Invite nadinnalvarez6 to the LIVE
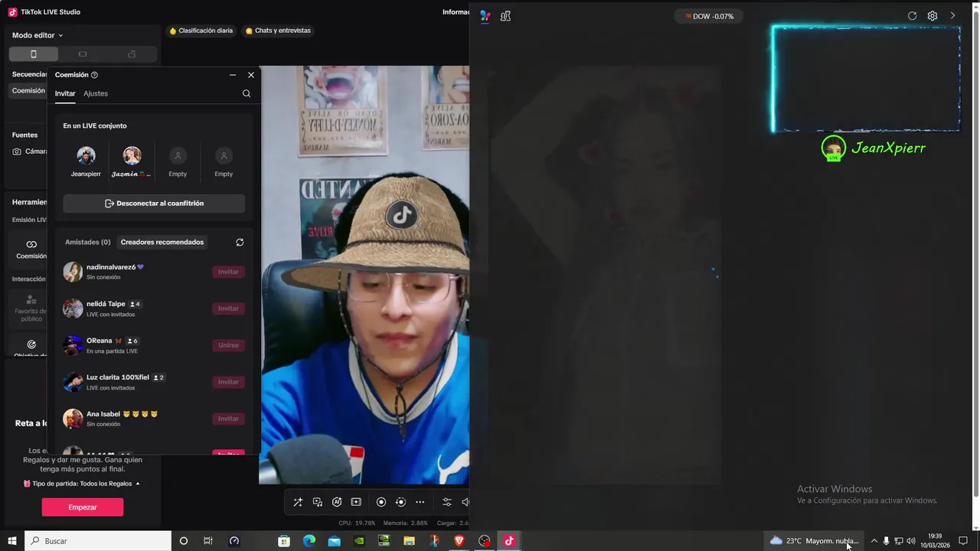 [228, 272]
